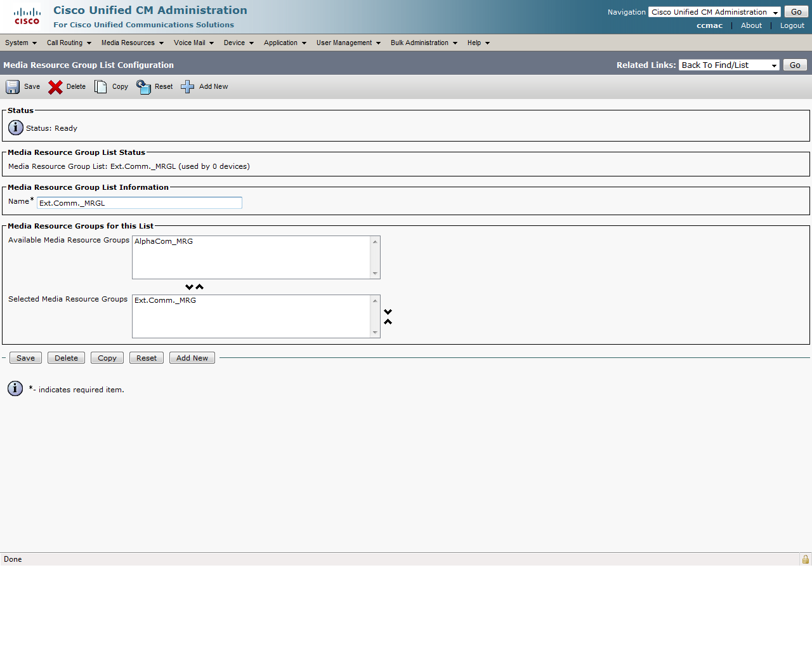Click scroll down arrow of Available groups list
The height and width of the screenshot is (650, 812).
click(x=375, y=274)
